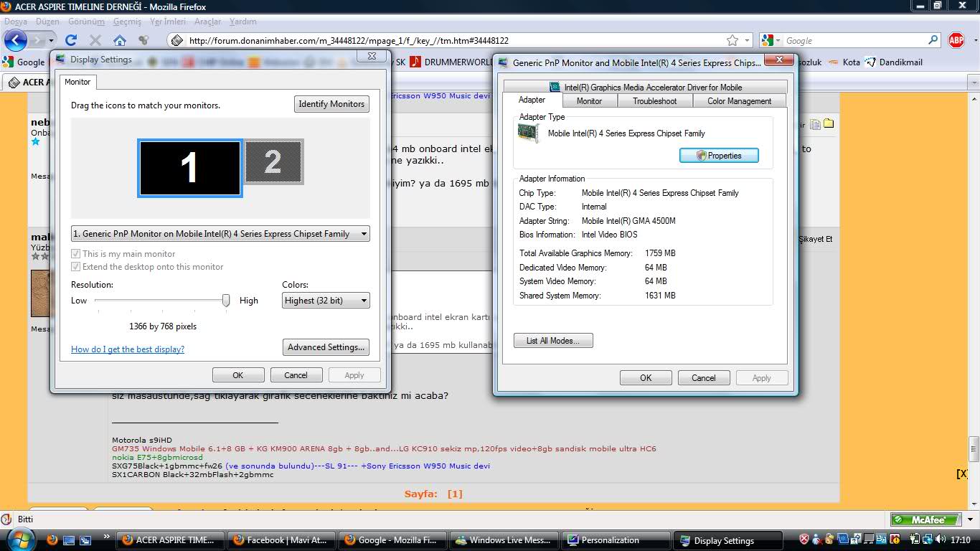Image resolution: width=980 pixels, height=551 pixels.
Task: Click the search magnifier icon in Google box
Action: tap(933, 40)
